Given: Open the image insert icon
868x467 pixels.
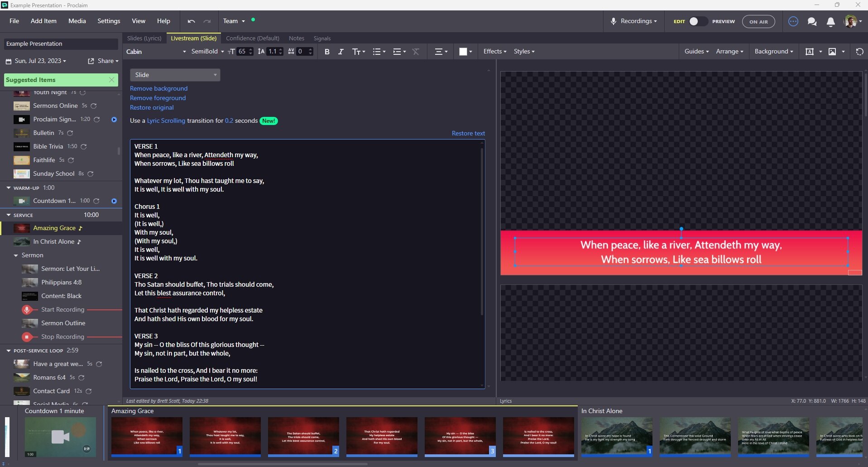Looking at the screenshot, I should pyautogui.click(x=832, y=52).
